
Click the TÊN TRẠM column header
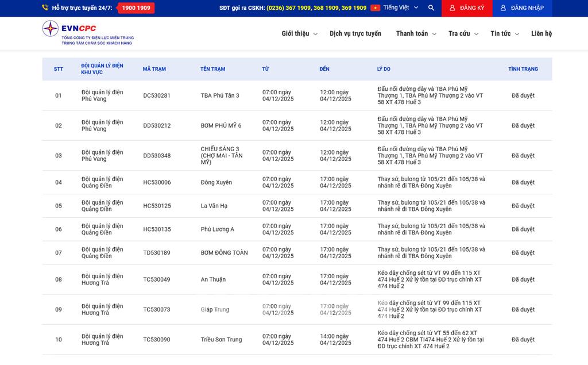(212, 69)
